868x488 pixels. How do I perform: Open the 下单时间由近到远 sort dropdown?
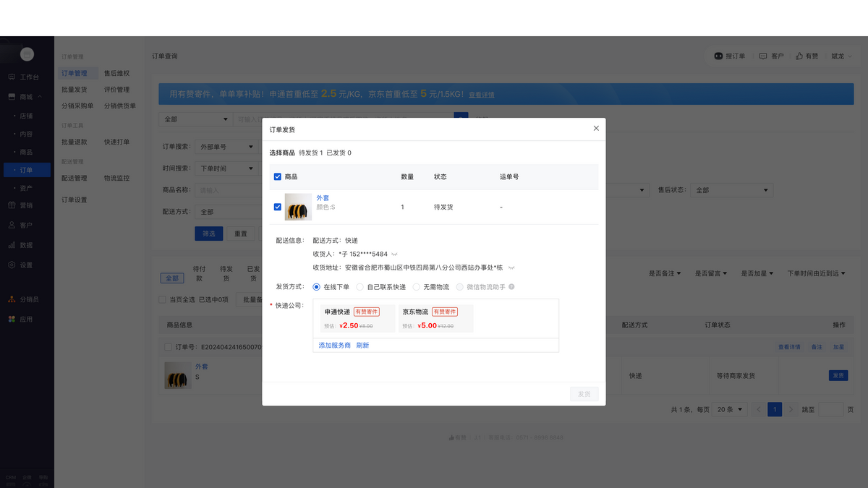pyautogui.click(x=817, y=274)
